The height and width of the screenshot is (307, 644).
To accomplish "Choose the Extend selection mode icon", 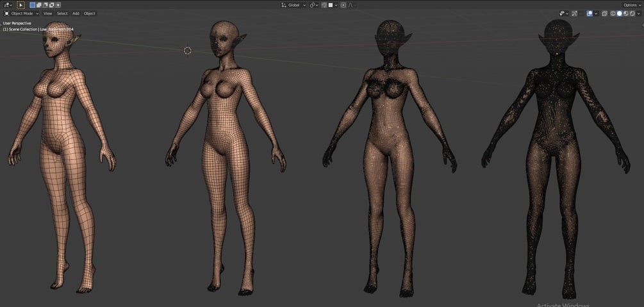I will [39, 5].
